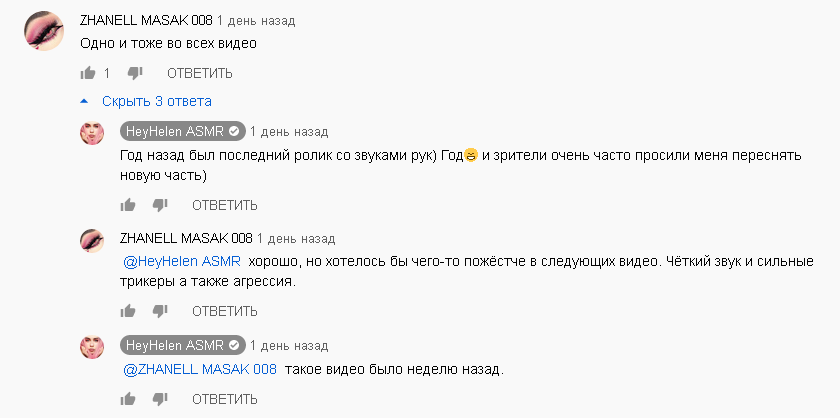Open @HeyHelen ASMR mention link

click(x=182, y=262)
